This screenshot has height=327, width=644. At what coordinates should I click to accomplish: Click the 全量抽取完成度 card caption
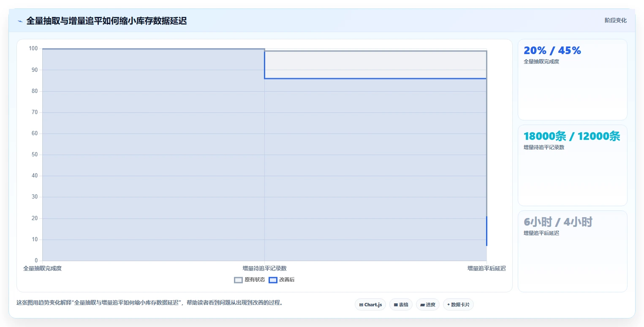pos(541,62)
